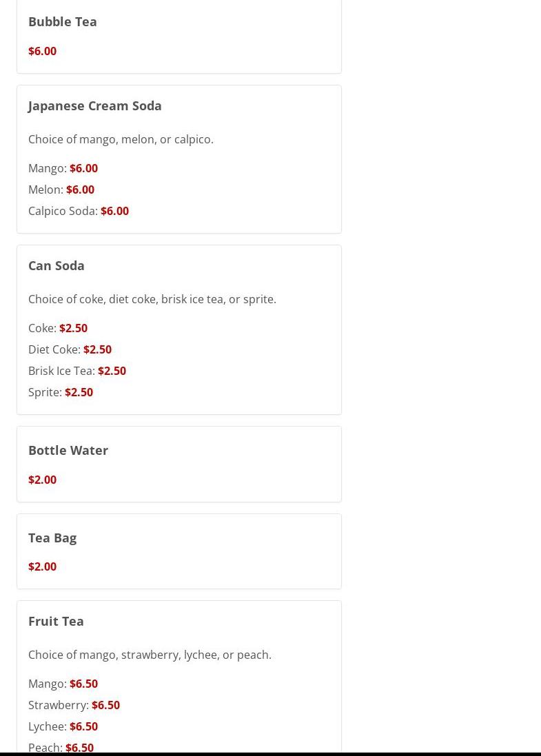Image resolution: width=541 pixels, height=756 pixels.
Task: Choose the Calpico Soda option
Action: click(x=79, y=211)
